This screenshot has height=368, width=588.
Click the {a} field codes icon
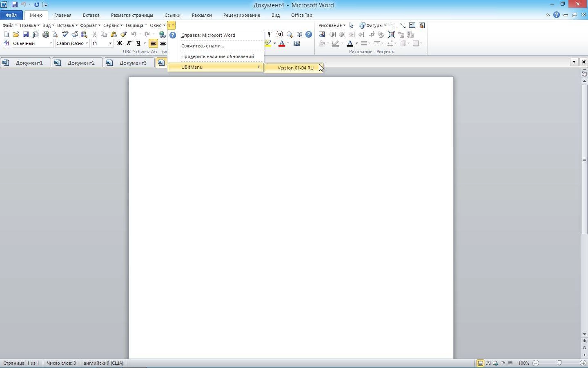coord(280,35)
